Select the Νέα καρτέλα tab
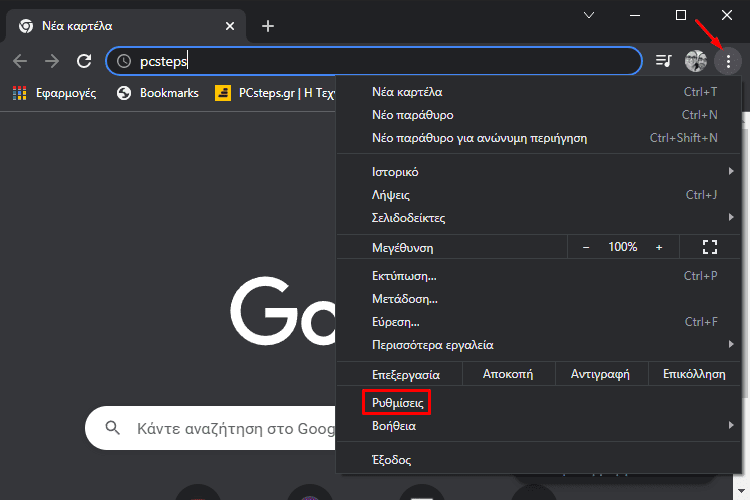 pos(126,26)
